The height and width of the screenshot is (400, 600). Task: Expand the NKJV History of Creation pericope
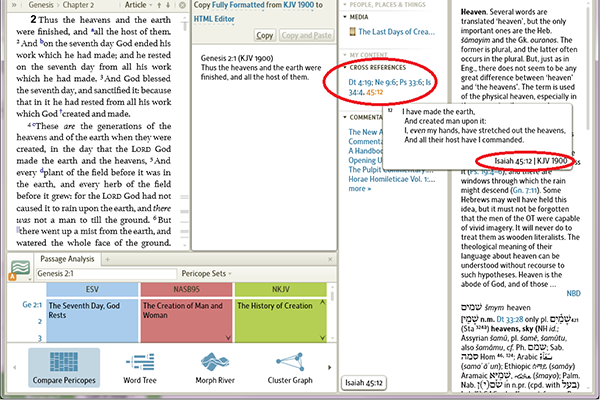tap(323, 338)
